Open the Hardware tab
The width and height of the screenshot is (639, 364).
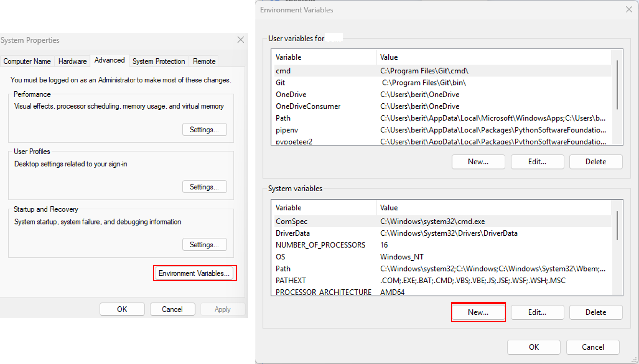72,61
